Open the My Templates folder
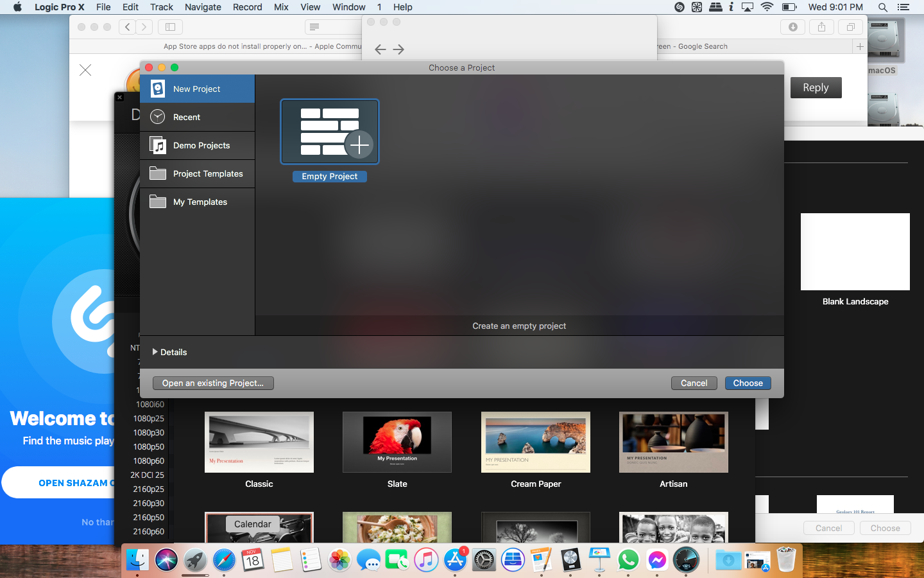Viewport: 924px width, 578px height. click(198, 202)
